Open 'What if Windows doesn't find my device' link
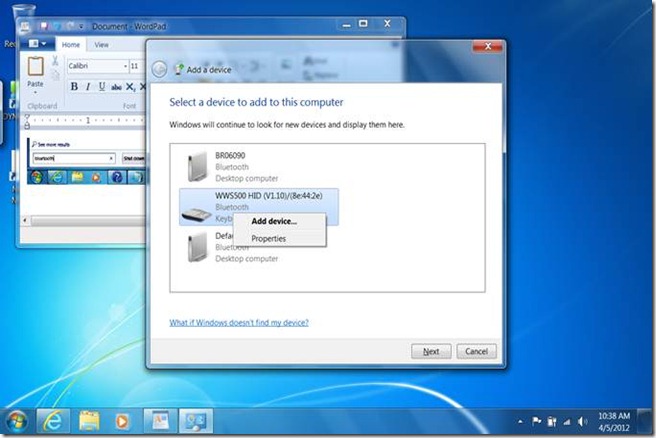 pos(239,323)
